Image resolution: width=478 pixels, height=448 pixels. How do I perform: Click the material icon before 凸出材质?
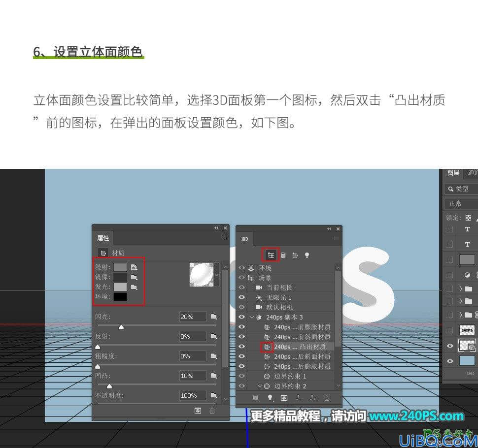click(267, 347)
